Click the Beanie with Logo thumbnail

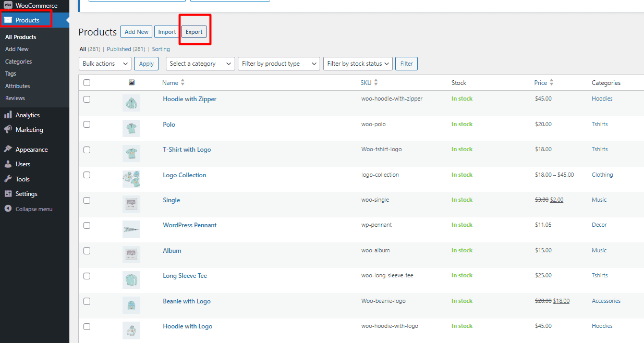131,305
